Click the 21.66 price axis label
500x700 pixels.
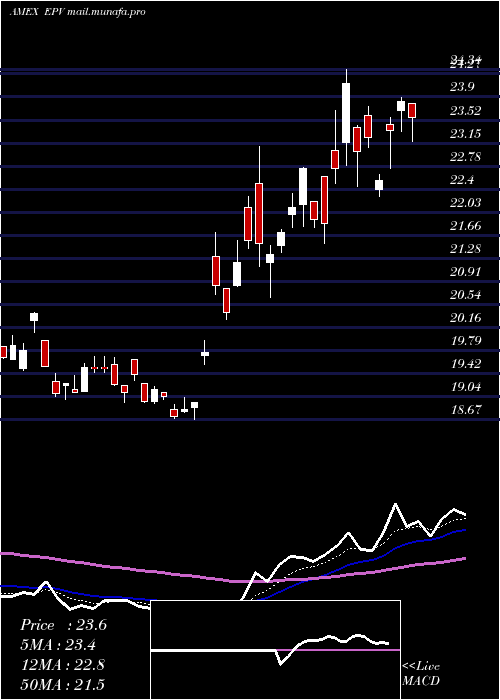(x=466, y=225)
